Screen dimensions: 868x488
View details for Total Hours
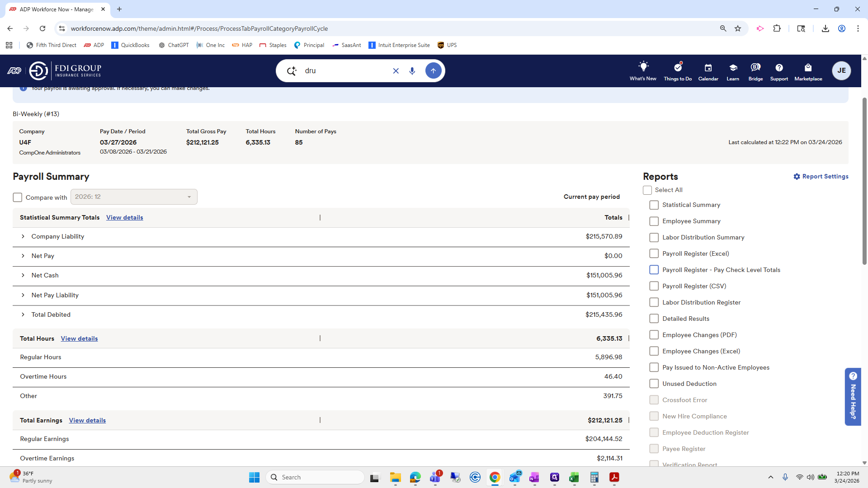click(79, 338)
